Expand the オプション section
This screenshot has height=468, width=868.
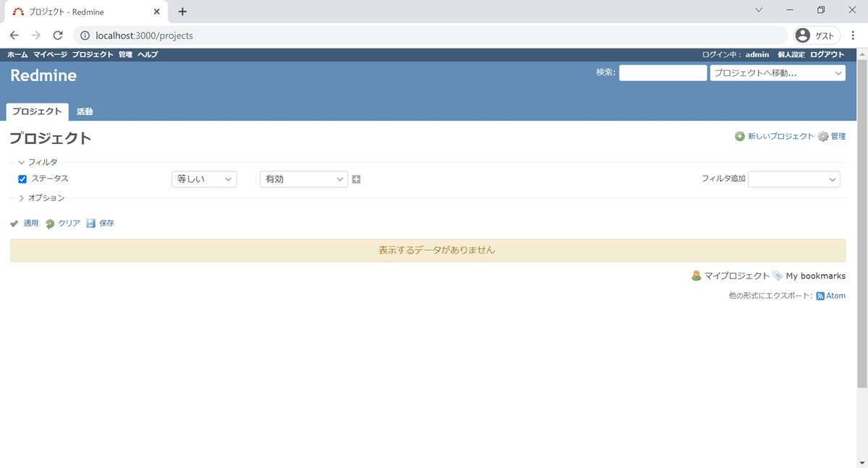point(42,198)
